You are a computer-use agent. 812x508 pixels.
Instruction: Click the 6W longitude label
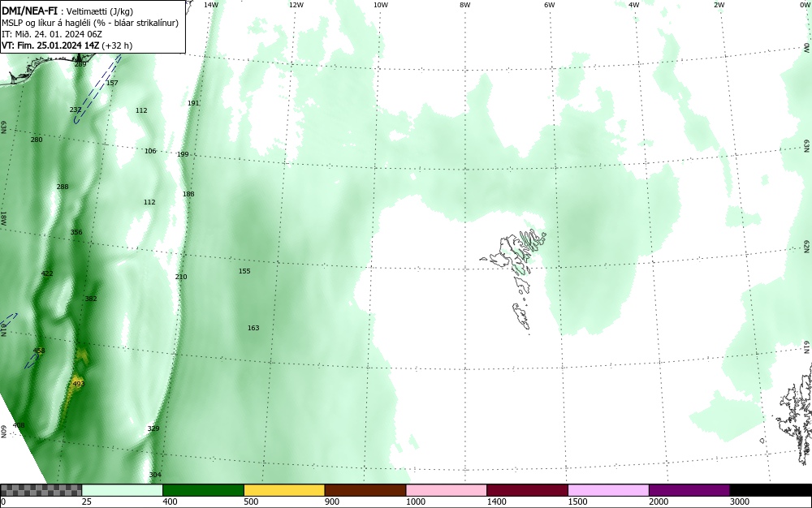(550, 5)
